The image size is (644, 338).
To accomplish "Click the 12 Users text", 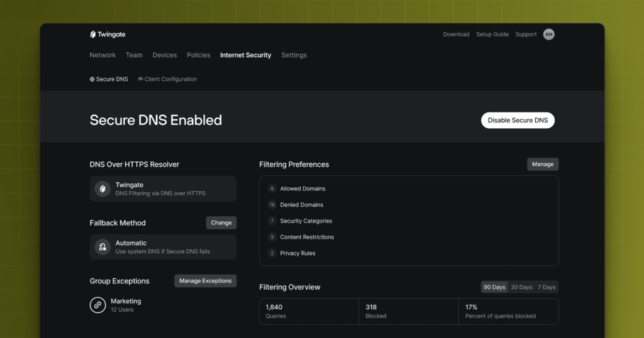I will (122, 310).
